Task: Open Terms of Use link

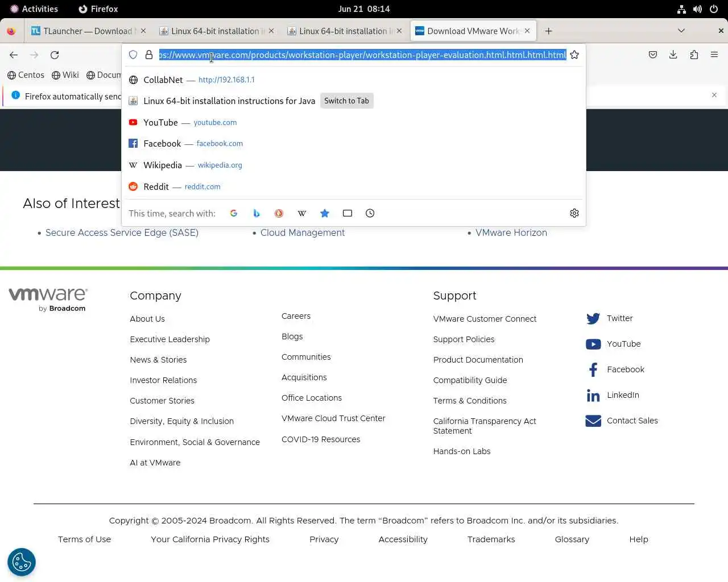Action: (84, 539)
